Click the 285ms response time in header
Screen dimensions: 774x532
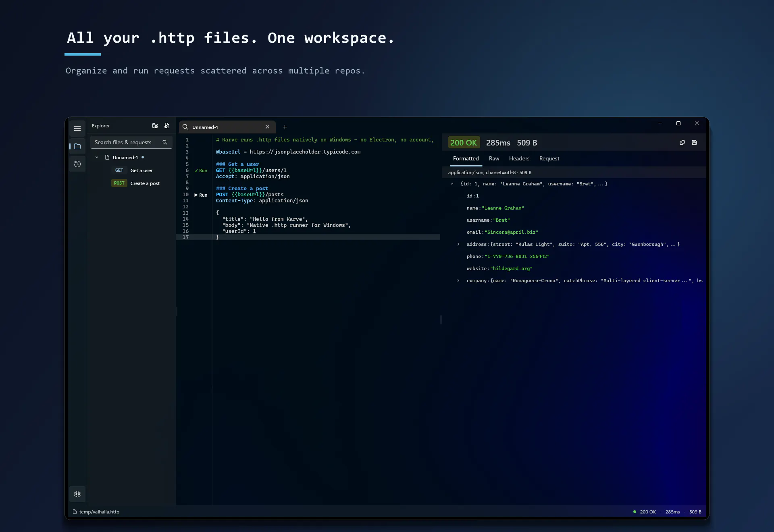coord(498,143)
